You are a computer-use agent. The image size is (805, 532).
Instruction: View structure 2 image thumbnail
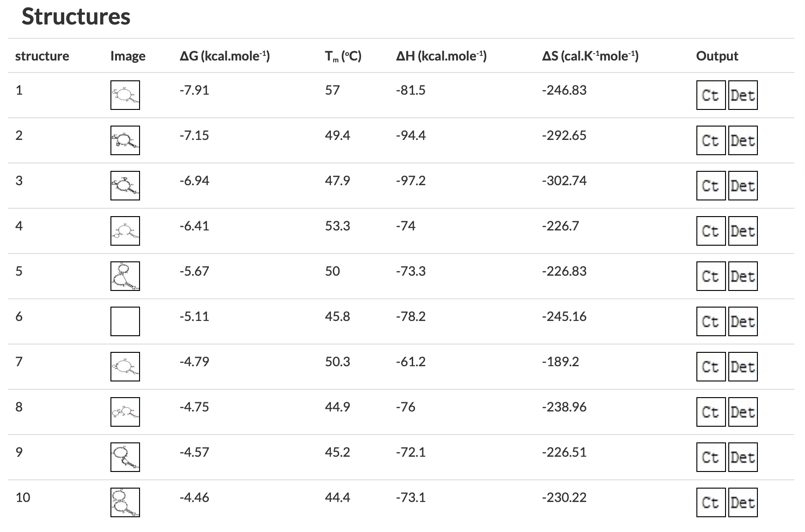[125, 140]
